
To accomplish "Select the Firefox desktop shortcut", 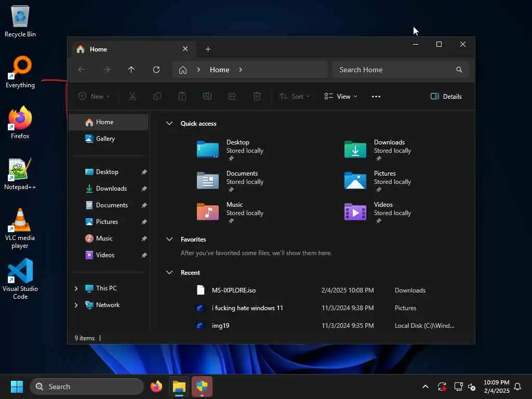I will click(20, 123).
